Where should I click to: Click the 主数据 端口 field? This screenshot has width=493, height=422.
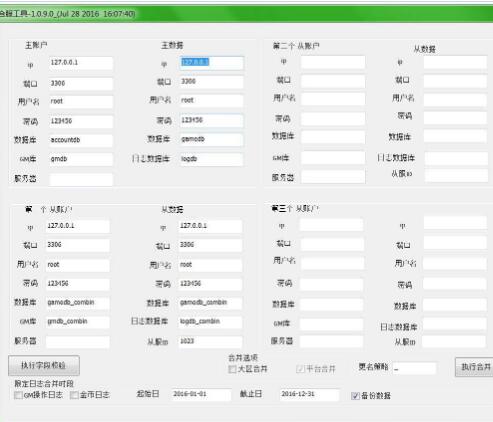(211, 82)
